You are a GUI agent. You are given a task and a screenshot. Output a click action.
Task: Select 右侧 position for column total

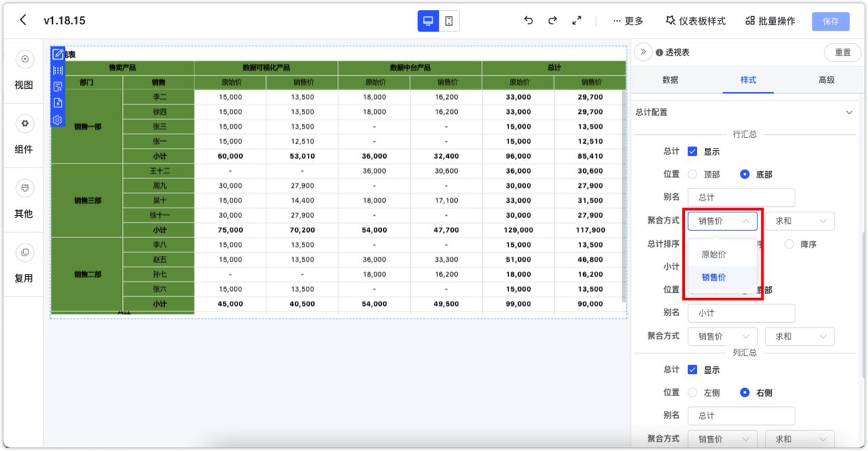tap(745, 393)
